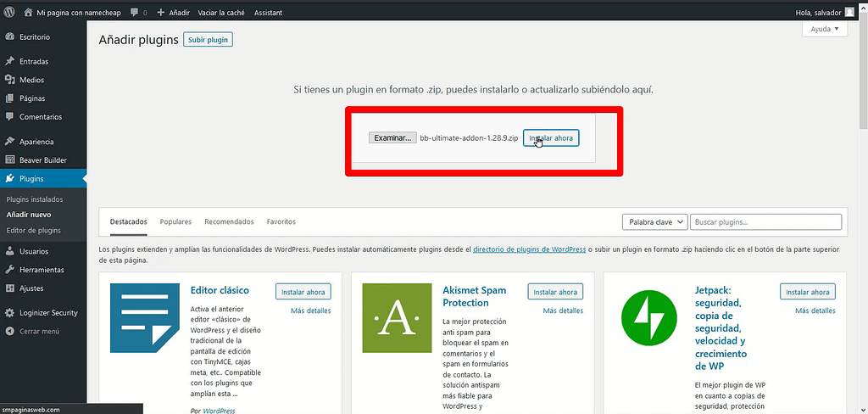
Task: Click the Plugins plug icon
Action: (x=9, y=178)
